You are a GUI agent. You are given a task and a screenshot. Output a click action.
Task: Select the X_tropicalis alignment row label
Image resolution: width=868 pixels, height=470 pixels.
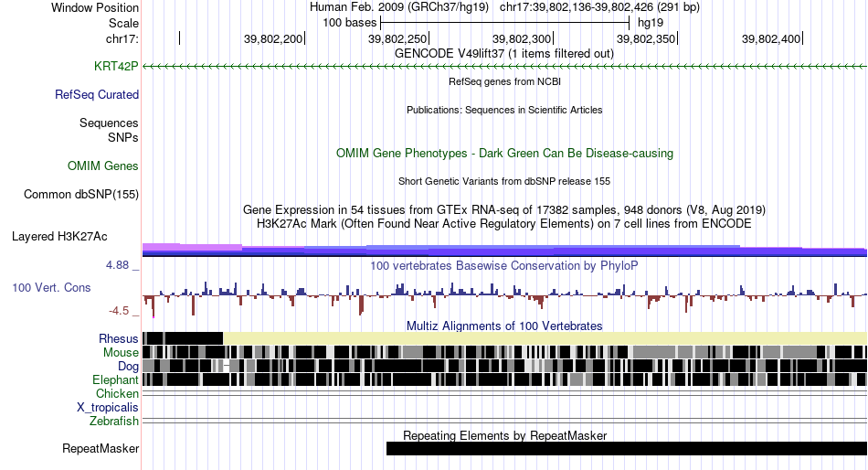tap(107, 408)
